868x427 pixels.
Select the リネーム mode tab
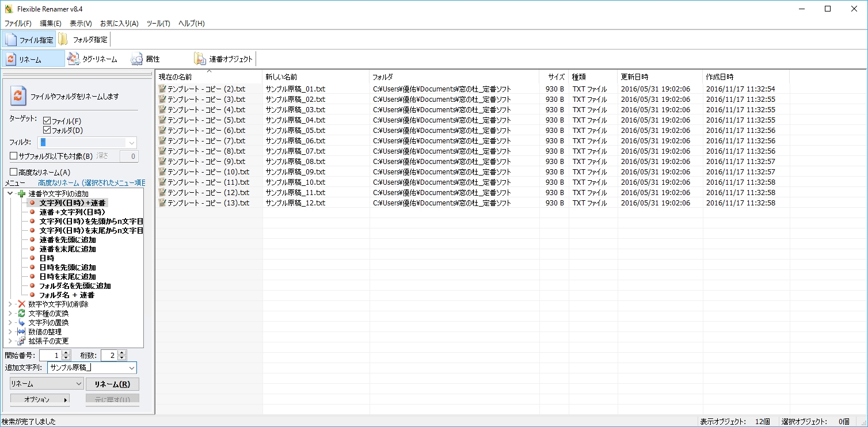(33, 59)
